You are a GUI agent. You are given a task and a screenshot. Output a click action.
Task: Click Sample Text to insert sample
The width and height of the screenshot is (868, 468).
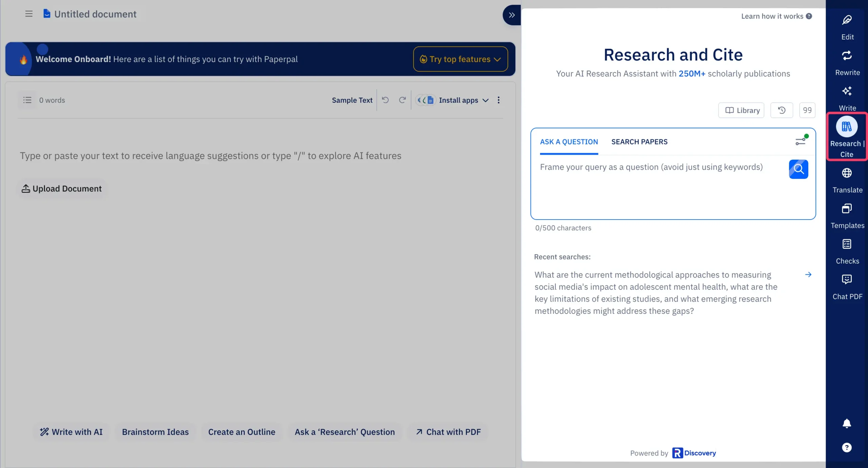pyautogui.click(x=352, y=100)
